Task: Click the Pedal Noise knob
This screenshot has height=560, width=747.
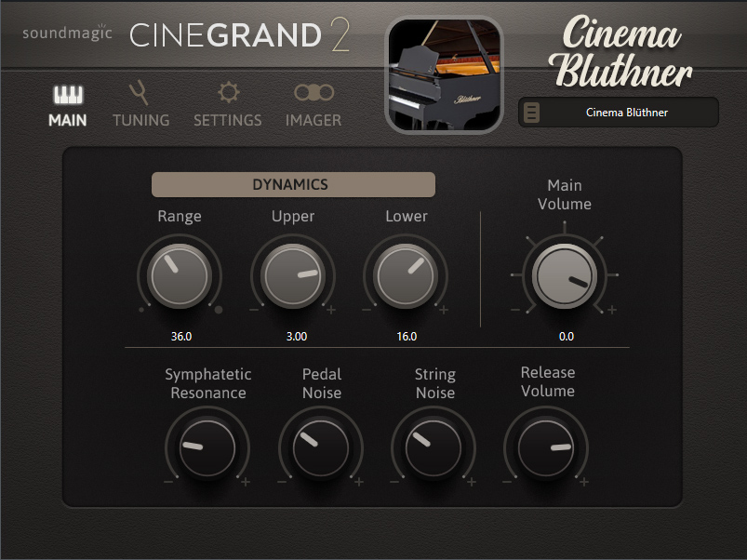Action: pyautogui.click(x=321, y=448)
